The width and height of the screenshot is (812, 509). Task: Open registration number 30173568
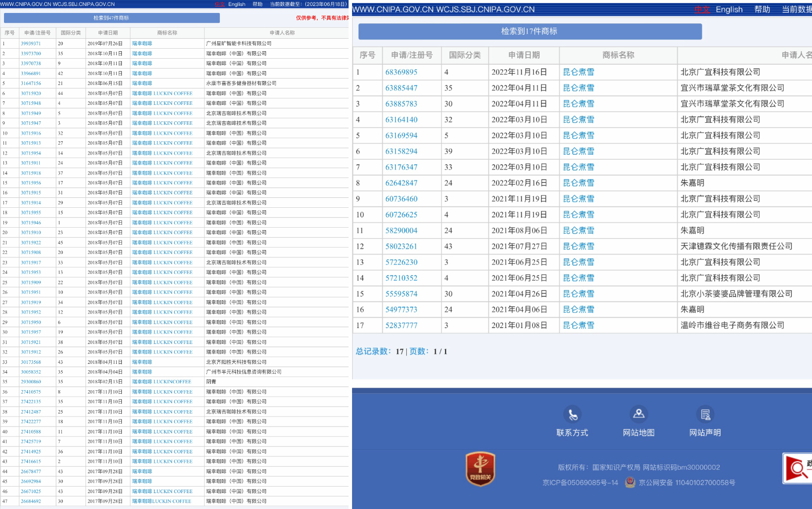pos(31,362)
